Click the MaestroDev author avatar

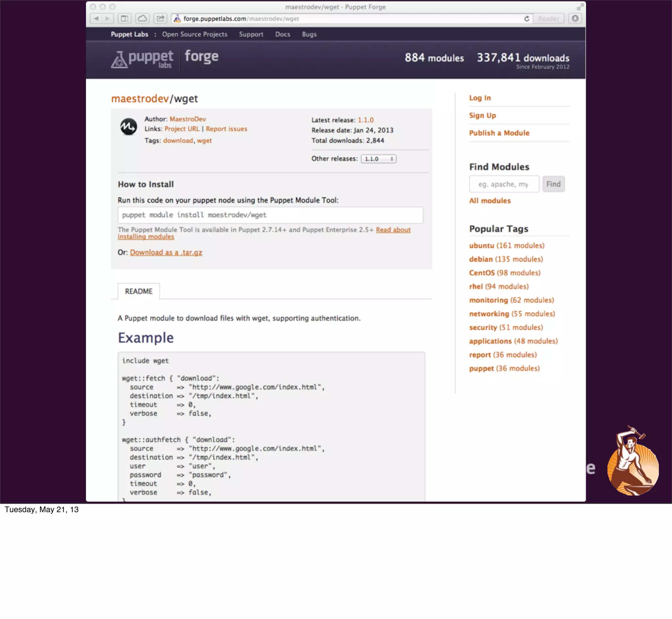click(129, 127)
